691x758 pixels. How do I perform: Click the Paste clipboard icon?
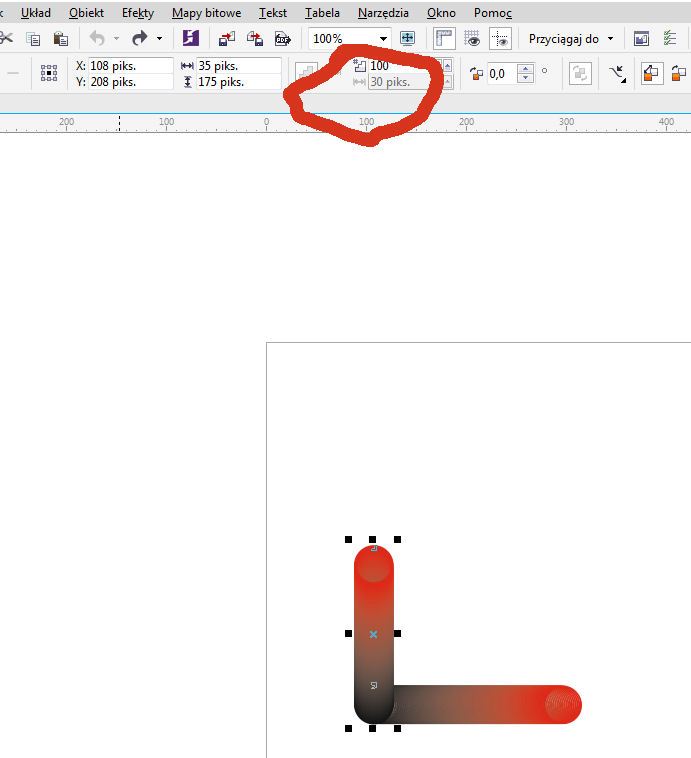click(x=61, y=39)
